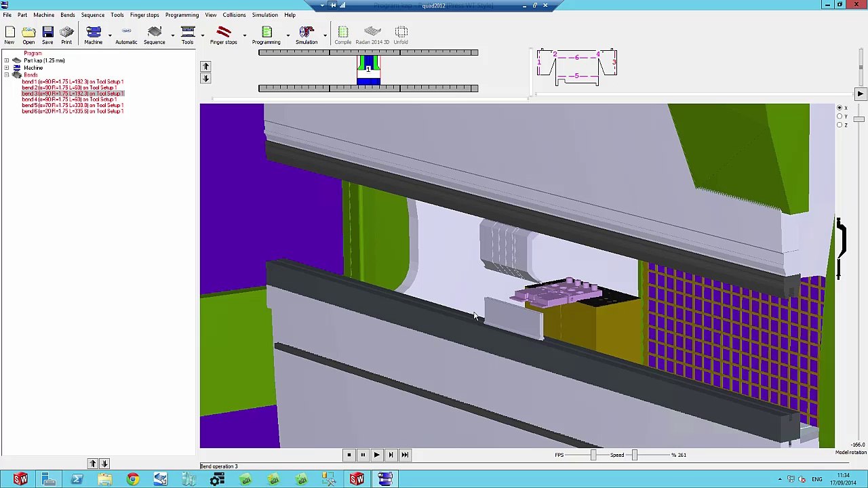Collapse the Bends tree node
This screenshot has width=868, height=488.
(7, 75)
